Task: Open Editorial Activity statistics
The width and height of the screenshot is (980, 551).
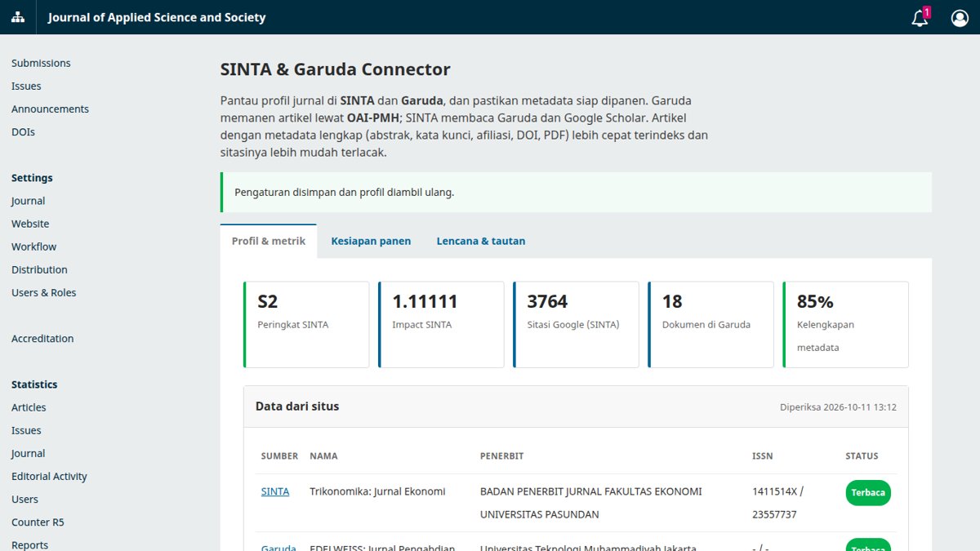Action: click(x=49, y=476)
